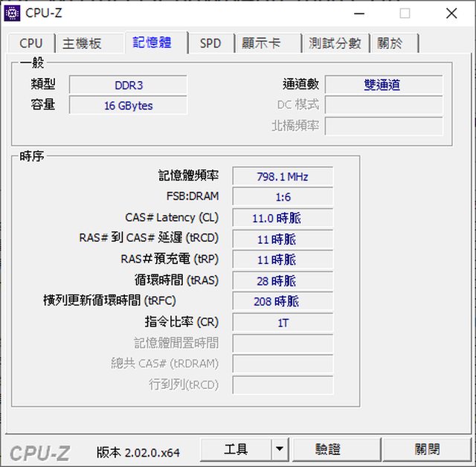Select the 798.1 MHz memory frequency value

(x=283, y=177)
